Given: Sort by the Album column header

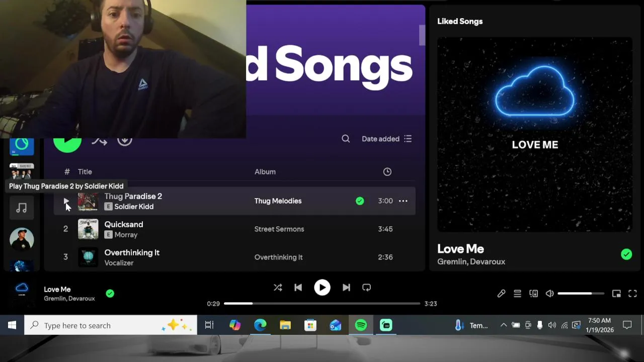Looking at the screenshot, I should 265,171.
